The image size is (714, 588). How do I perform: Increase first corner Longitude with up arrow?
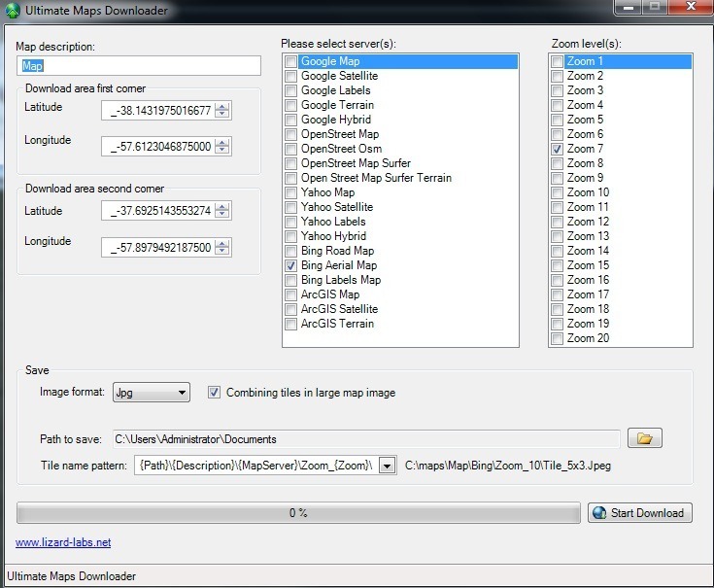222,143
